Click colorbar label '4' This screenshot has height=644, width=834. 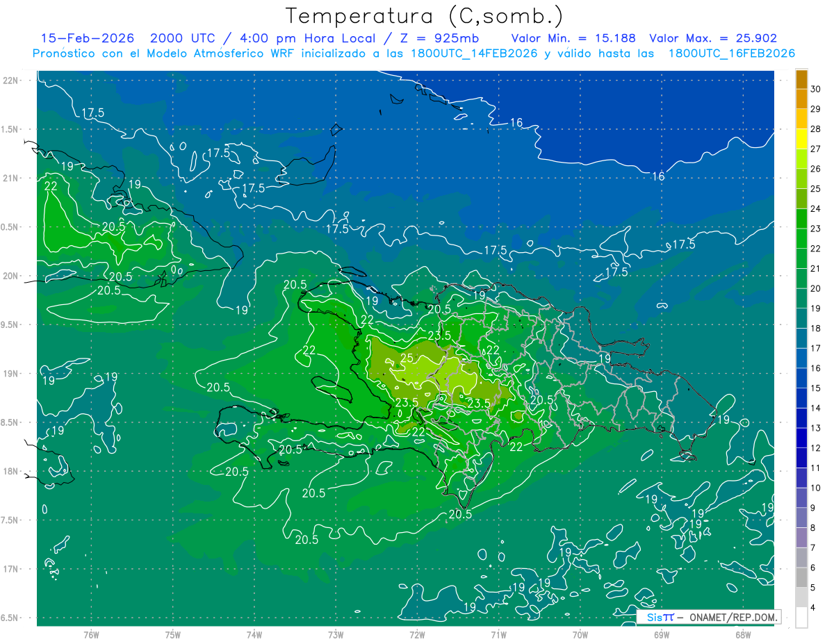click(813, 608)
